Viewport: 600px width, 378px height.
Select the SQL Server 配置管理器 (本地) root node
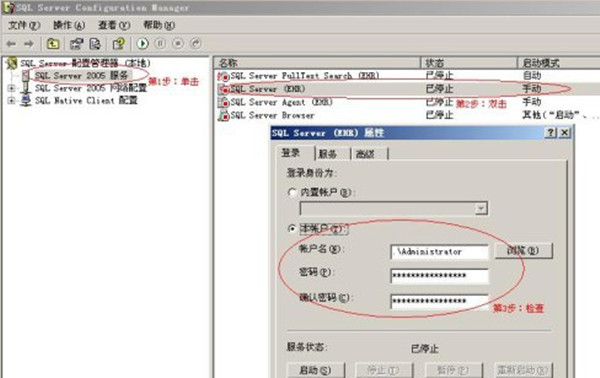click(x=85, y=63)
